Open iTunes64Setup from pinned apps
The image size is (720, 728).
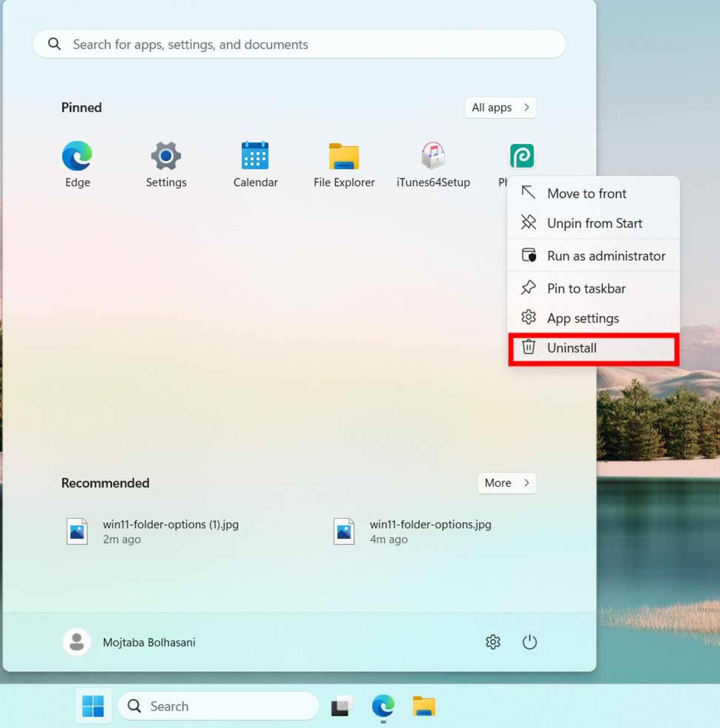[x=432, y=162]
